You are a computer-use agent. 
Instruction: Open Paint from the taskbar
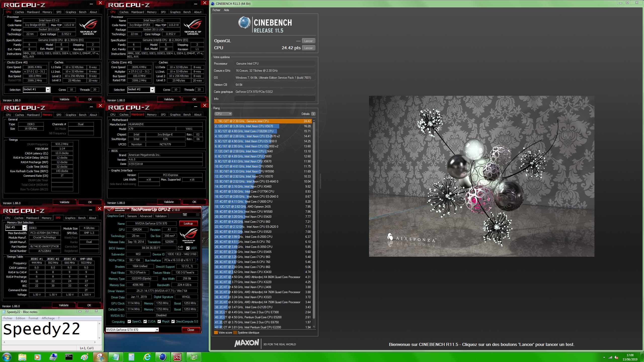coord(84,357)
